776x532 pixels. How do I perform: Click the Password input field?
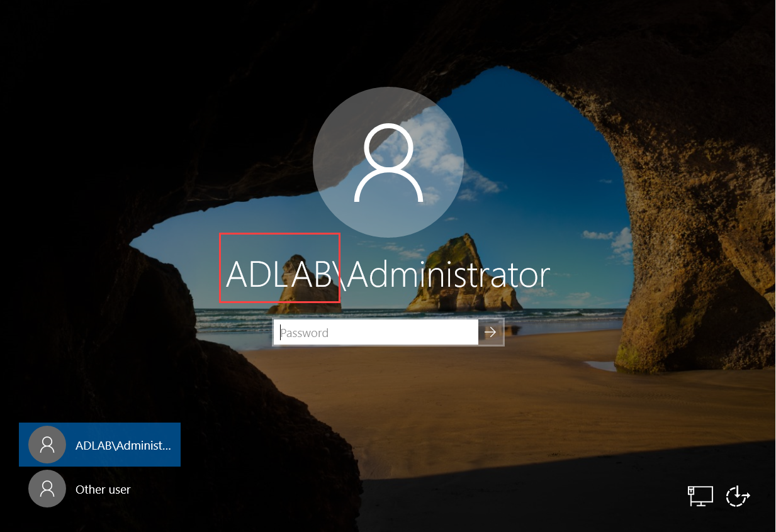coord(376,333)
